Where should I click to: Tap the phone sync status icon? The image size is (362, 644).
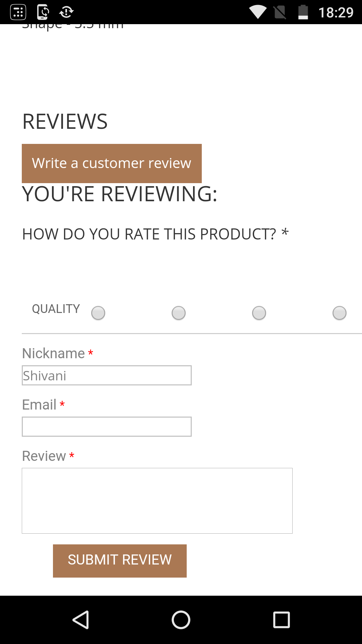click(43, 12)
